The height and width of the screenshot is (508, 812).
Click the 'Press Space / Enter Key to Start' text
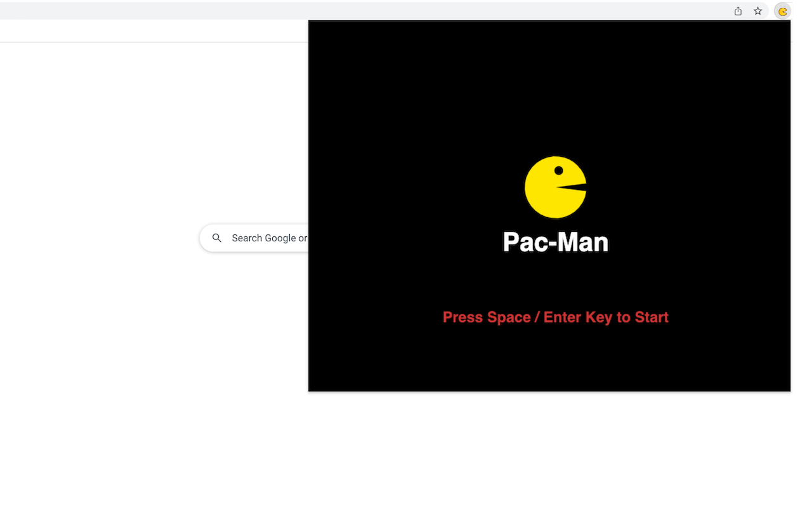tap(556, 317)
